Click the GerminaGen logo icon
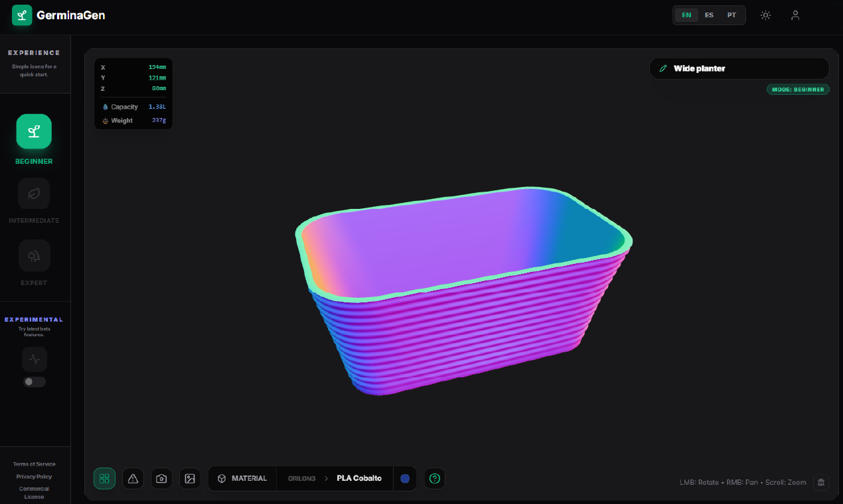Image resolution: width=843 pixels, height=504 pixels. [x=22, y=15]
